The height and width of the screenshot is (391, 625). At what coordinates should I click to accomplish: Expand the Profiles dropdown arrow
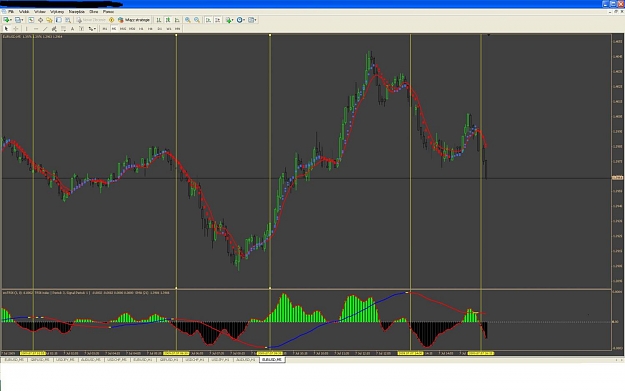(22, 20)
